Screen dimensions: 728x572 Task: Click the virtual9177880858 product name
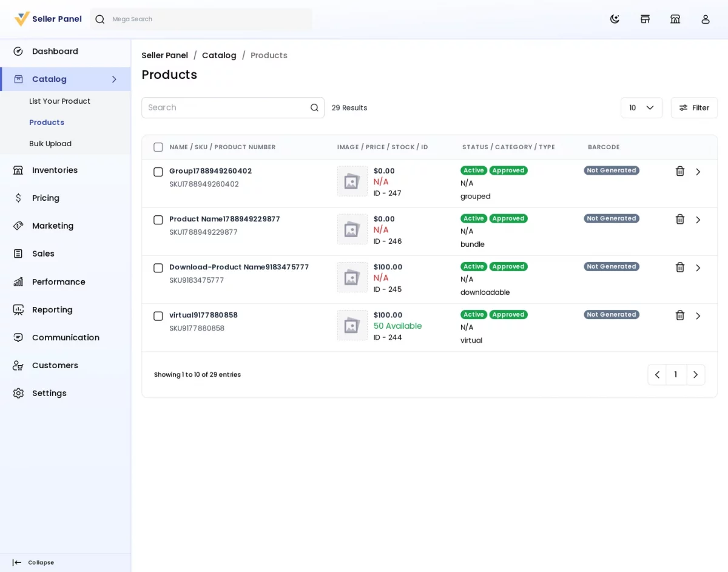point(203,315)
